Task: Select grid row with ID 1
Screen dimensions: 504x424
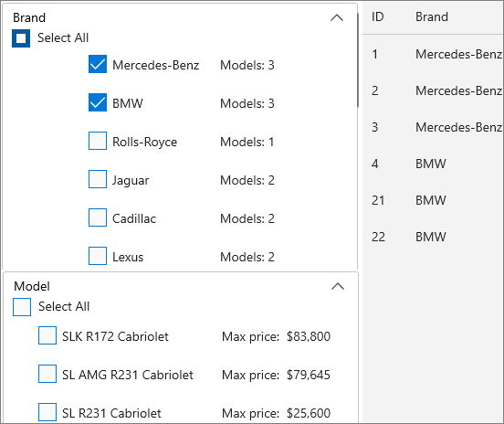Action: pos(433,54)
